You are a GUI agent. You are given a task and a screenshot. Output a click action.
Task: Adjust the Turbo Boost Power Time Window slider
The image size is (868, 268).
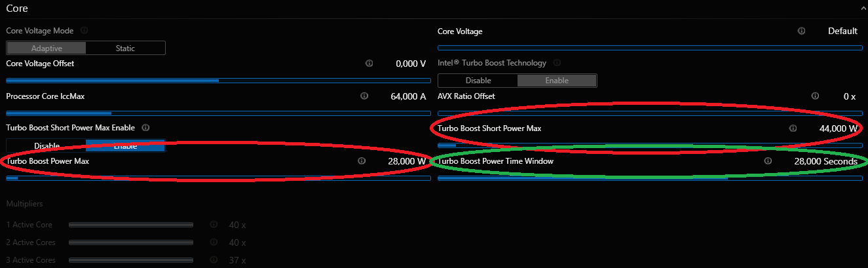[649, 178]
